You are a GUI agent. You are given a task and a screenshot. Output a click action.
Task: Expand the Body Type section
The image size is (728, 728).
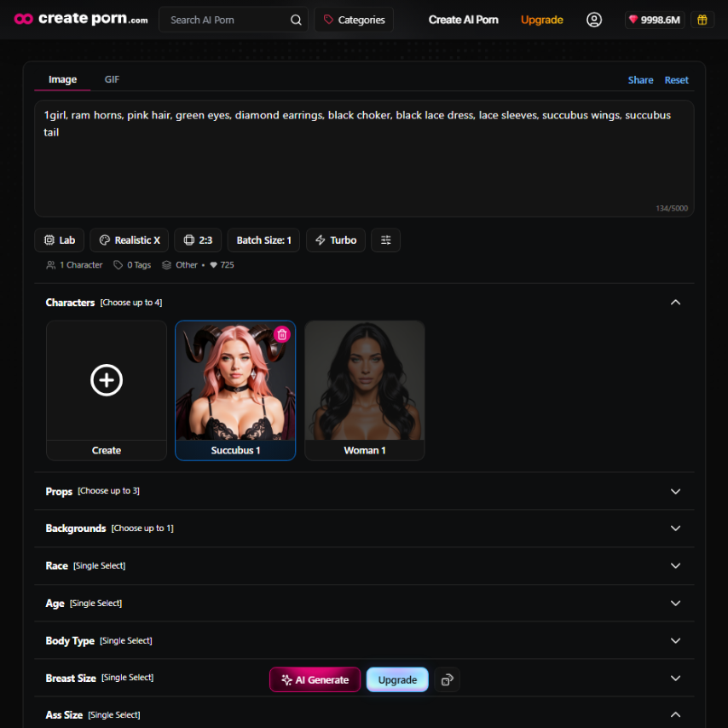pos(365,641)
